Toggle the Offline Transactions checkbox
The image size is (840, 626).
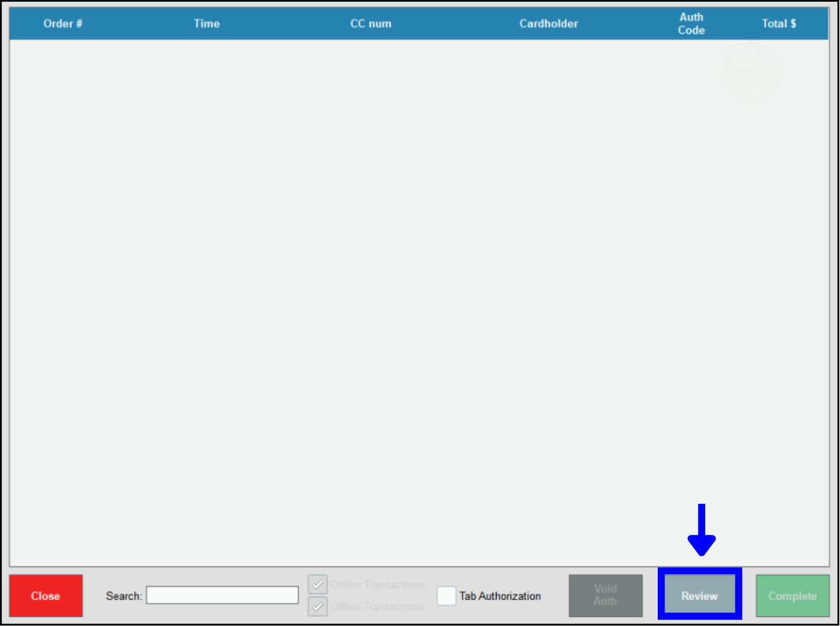coord(318,607)
